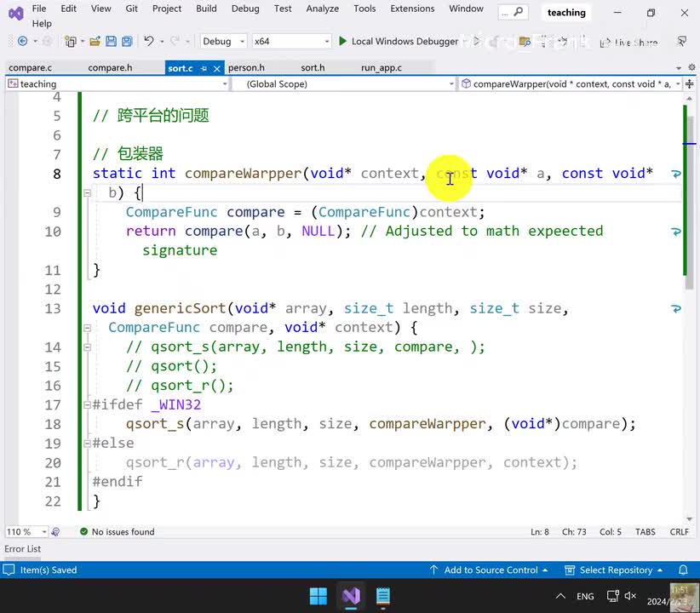Image resolution: width=700 pixels, height=613 pixels.
Task: Switch to the person.h tab
Action: [x=246, y=68]
